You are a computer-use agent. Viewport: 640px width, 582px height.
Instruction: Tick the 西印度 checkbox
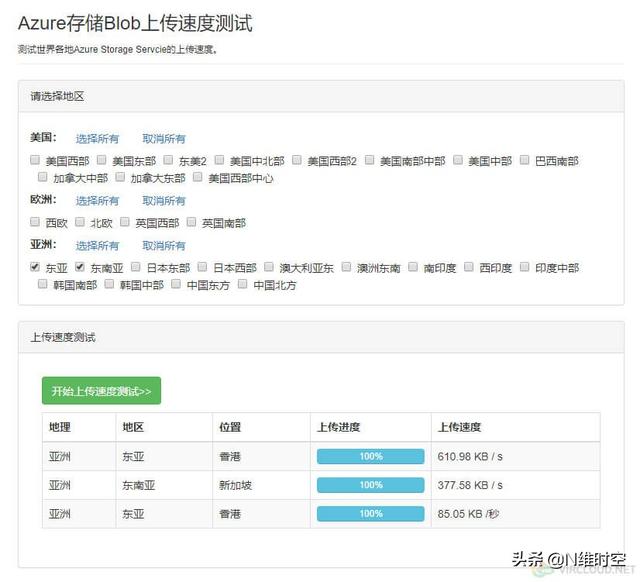469,267
